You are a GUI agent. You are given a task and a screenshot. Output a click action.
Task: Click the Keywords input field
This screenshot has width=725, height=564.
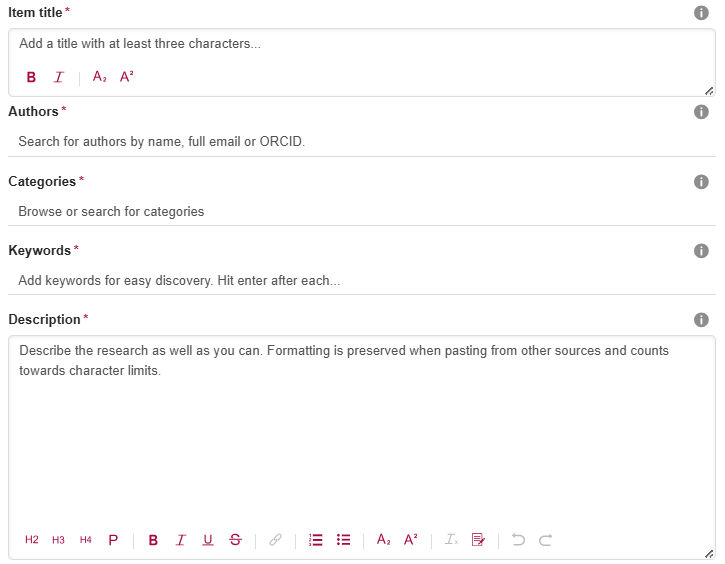pos(360,281)
